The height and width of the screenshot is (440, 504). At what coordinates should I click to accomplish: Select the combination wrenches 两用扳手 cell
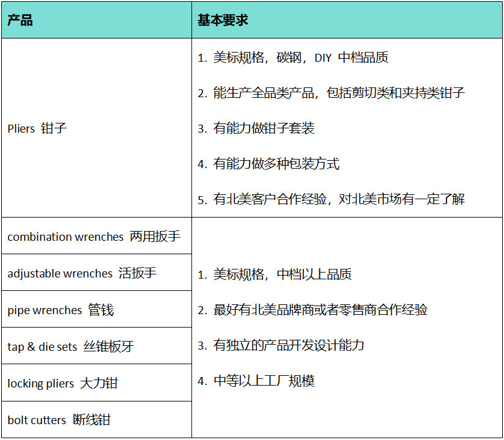pyautogui.click(x=94, y=237)
